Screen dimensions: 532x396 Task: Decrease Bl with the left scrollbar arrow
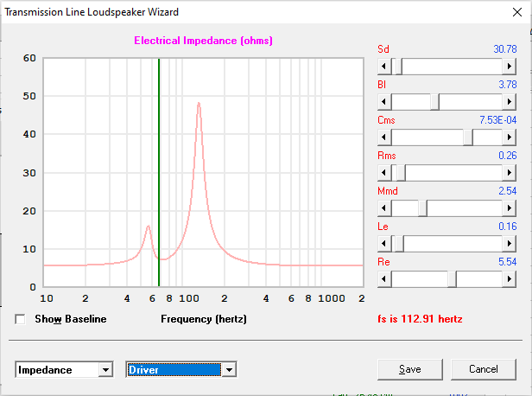pos(384,101)
